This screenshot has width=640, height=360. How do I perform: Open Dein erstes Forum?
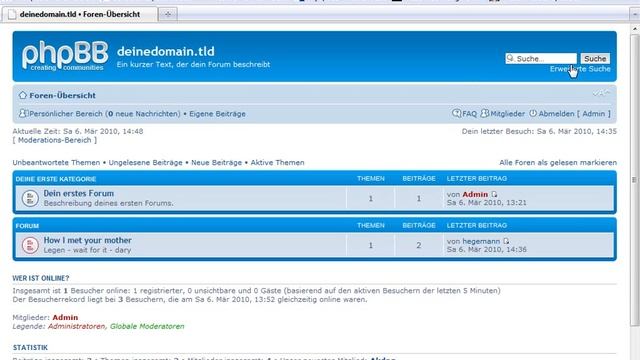(x=79, y=193)
